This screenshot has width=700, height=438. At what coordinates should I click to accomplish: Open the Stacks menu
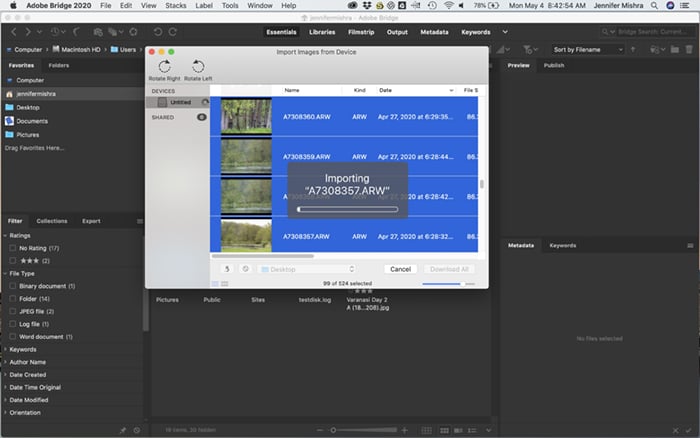175,6
